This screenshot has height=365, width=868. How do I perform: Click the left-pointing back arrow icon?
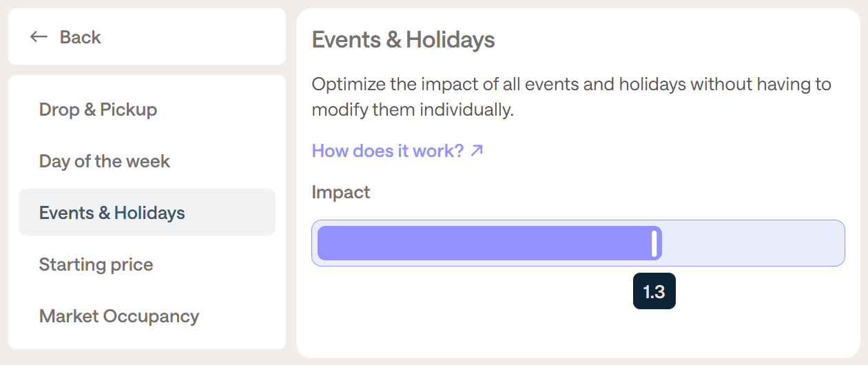(x=39, y=37)
